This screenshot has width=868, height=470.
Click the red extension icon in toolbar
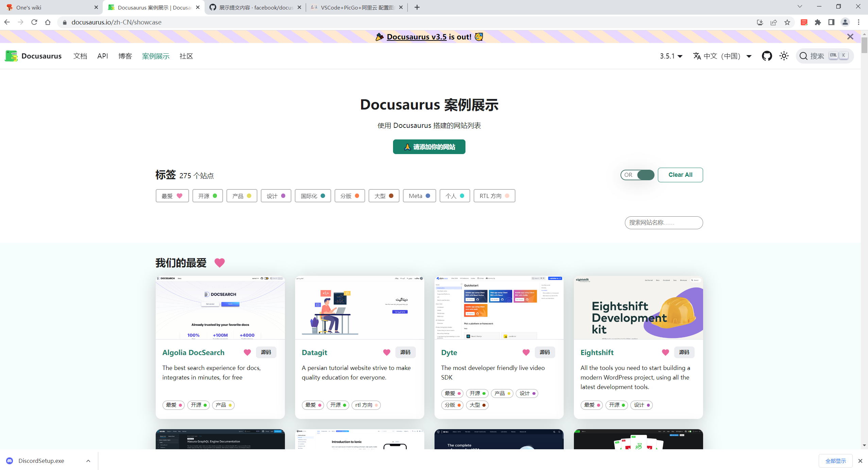point(804,22)
